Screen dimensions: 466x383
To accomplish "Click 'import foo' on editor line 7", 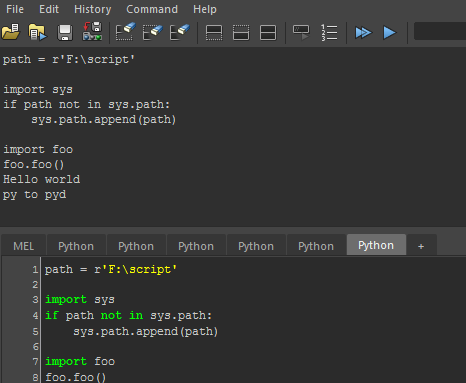I will point(80,361).
